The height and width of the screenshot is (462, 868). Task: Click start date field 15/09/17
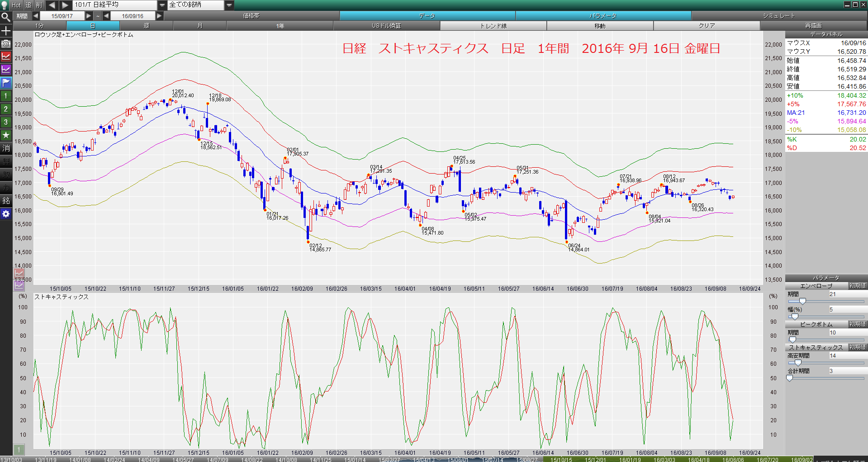pyautogui.click(x=62, y=16)
